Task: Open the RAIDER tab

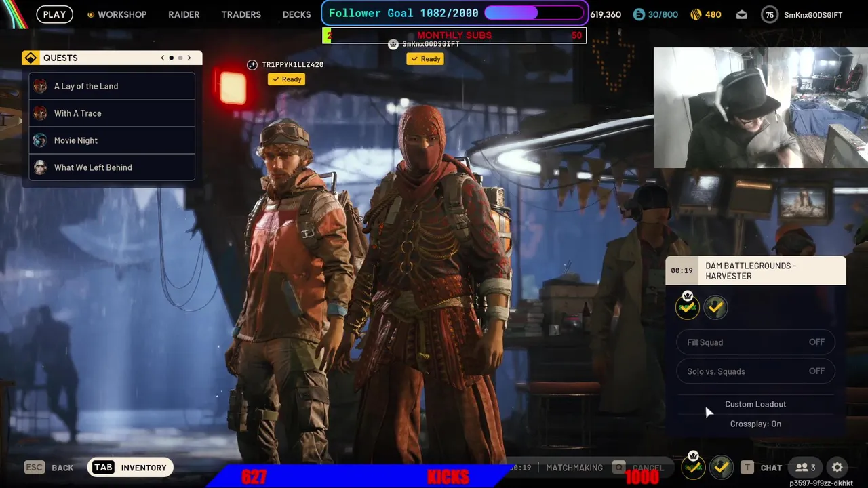Action: pyautogui.click(x=184, y=14)
